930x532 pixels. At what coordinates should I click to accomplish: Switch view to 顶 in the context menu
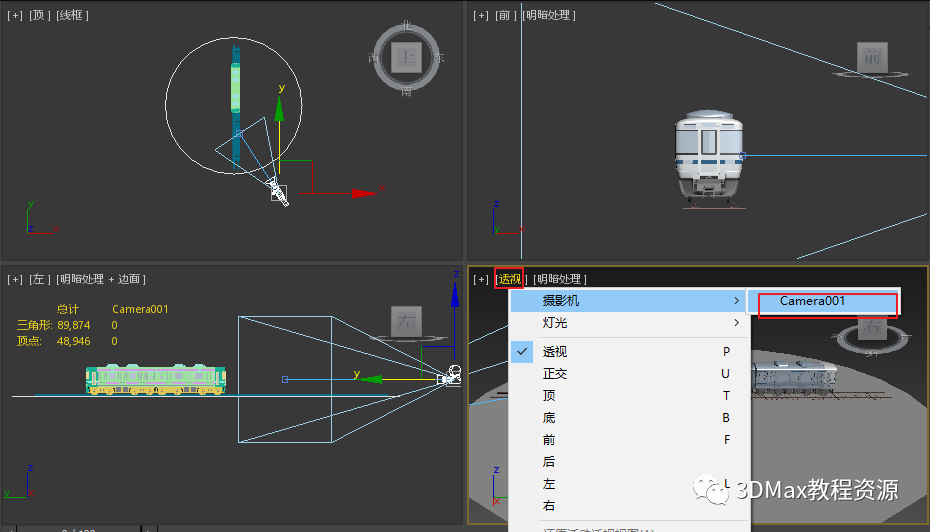[x=549, y=395]
